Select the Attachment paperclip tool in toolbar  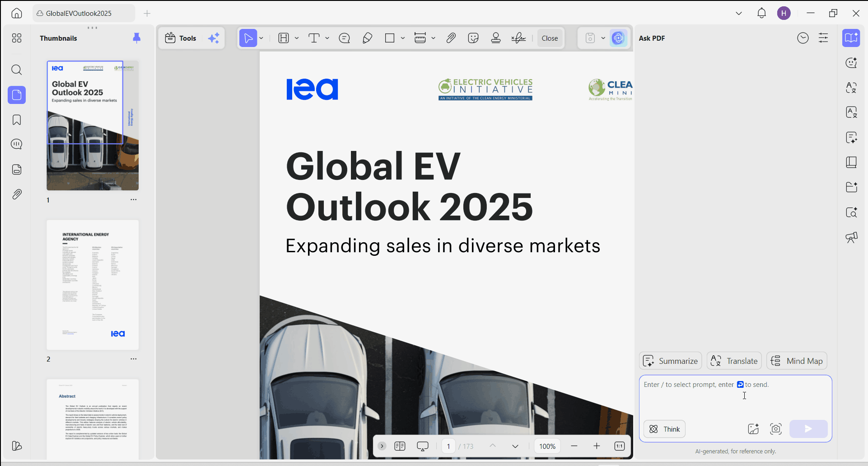[x=451, y=38]
